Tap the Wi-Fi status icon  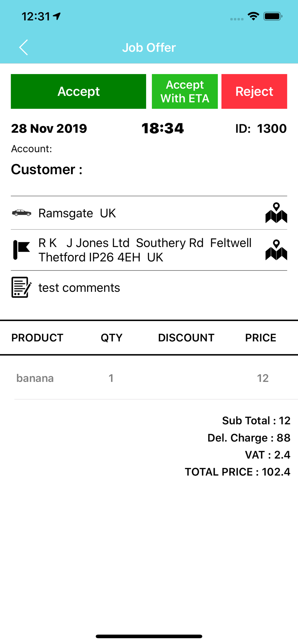point(253,16)
